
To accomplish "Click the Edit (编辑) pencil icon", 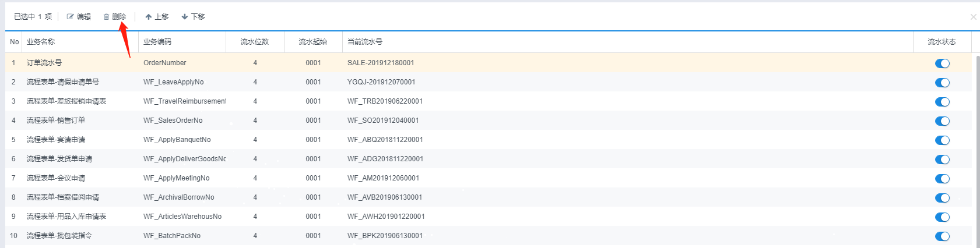I will 71,17.
